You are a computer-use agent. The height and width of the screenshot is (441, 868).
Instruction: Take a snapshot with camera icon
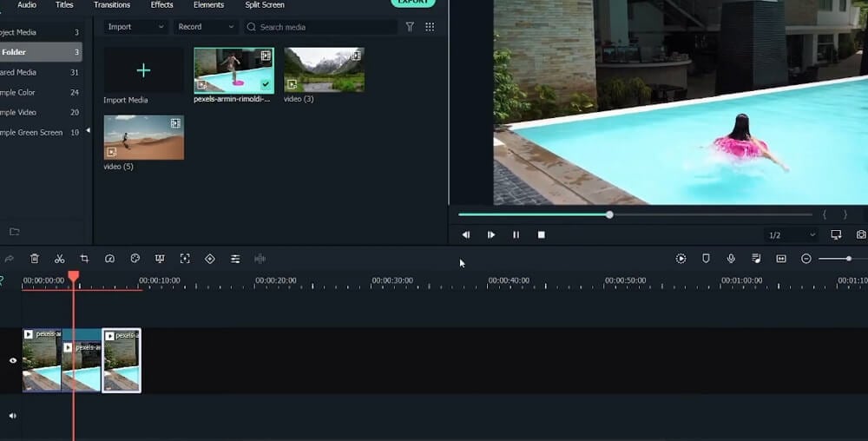861,234
